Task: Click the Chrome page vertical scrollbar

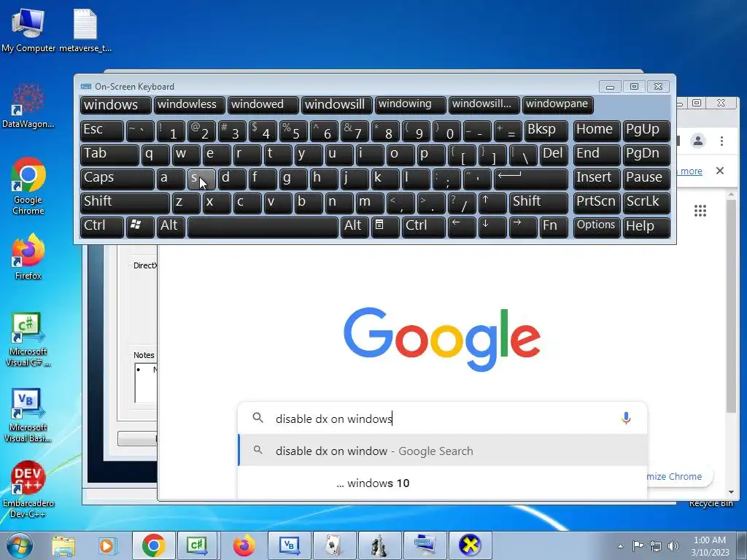Action: [731, 305]
